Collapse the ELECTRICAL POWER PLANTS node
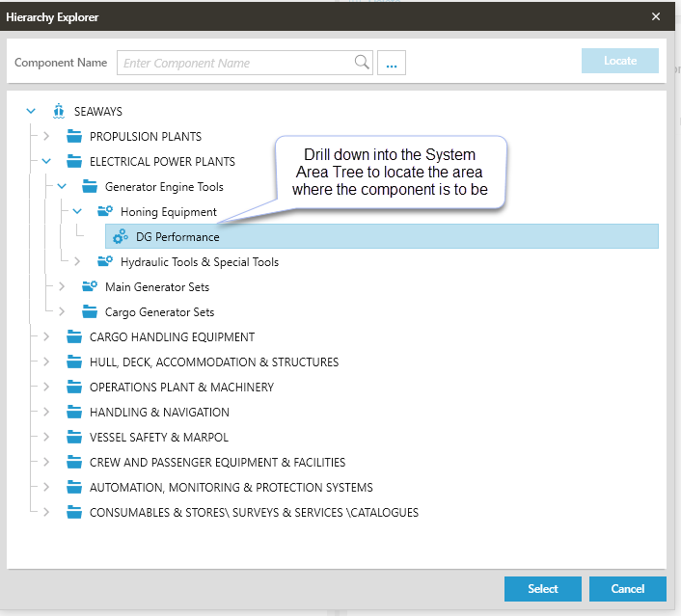Viewport: 681px width, 616px height. tap(46, 162)
